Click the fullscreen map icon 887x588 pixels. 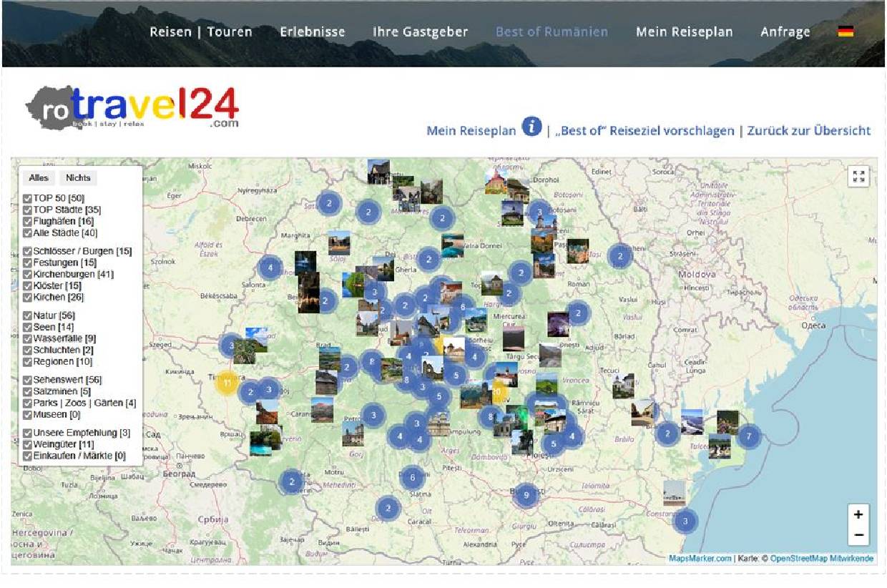858,177
